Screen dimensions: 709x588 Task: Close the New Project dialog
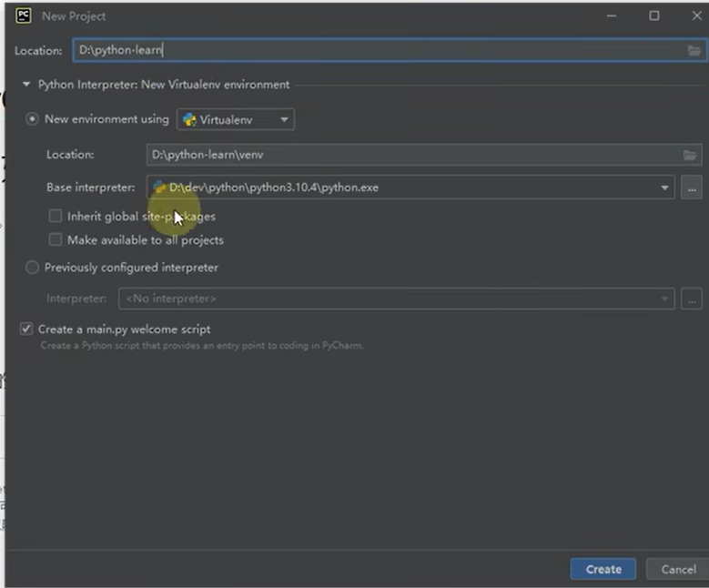point(696,15)
